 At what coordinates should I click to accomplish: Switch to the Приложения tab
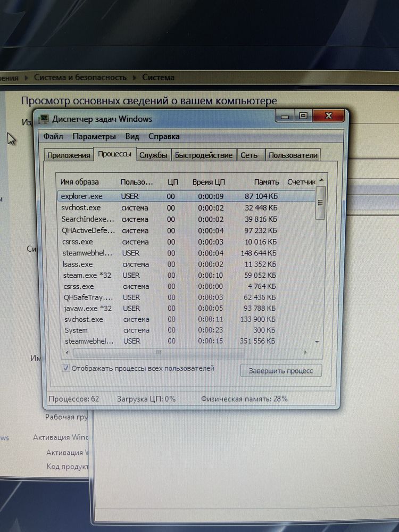69,155
